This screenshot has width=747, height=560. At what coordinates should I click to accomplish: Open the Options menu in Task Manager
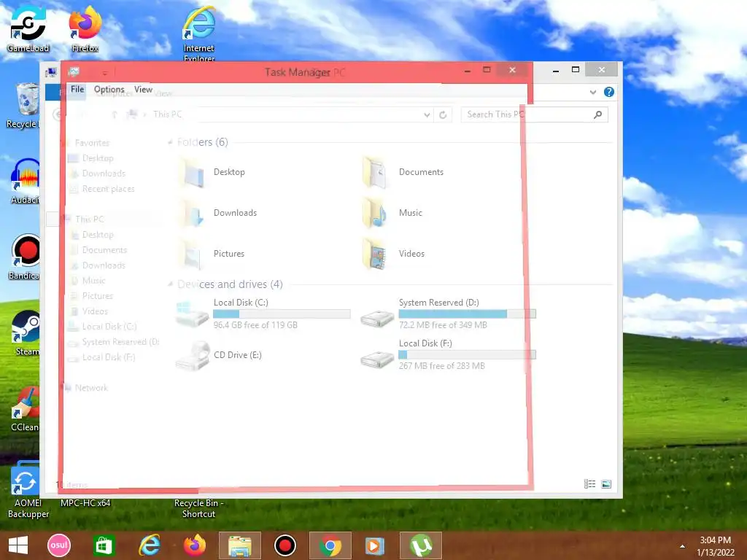click(x=109, y=89)
